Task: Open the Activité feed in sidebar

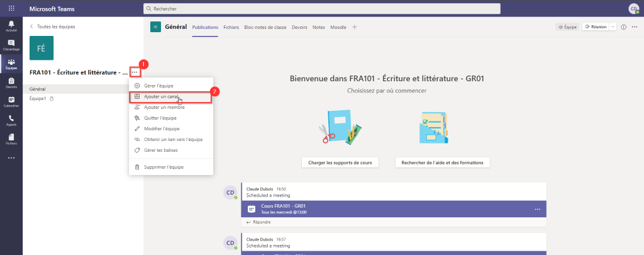Action: pos(11,25)
